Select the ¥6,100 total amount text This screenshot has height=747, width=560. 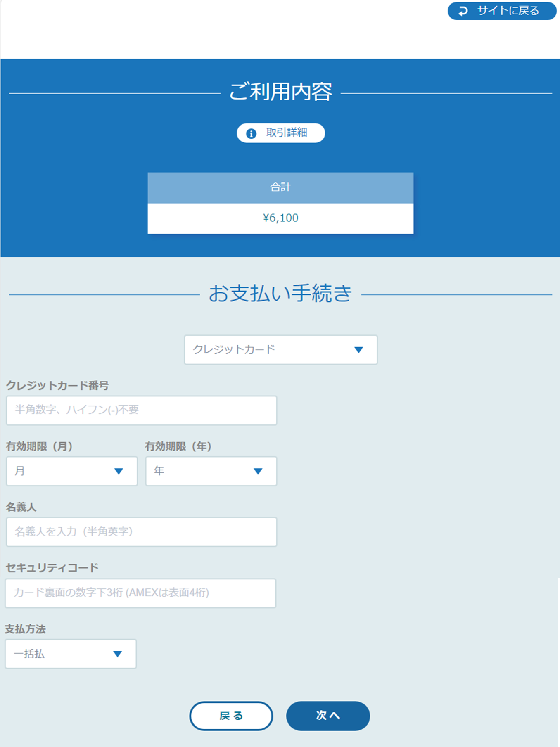(x=281, y=218)
